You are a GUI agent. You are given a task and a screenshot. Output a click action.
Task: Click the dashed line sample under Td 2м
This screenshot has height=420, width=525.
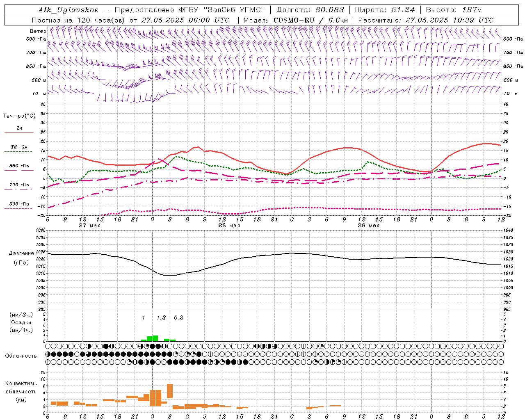pos(19,151)
